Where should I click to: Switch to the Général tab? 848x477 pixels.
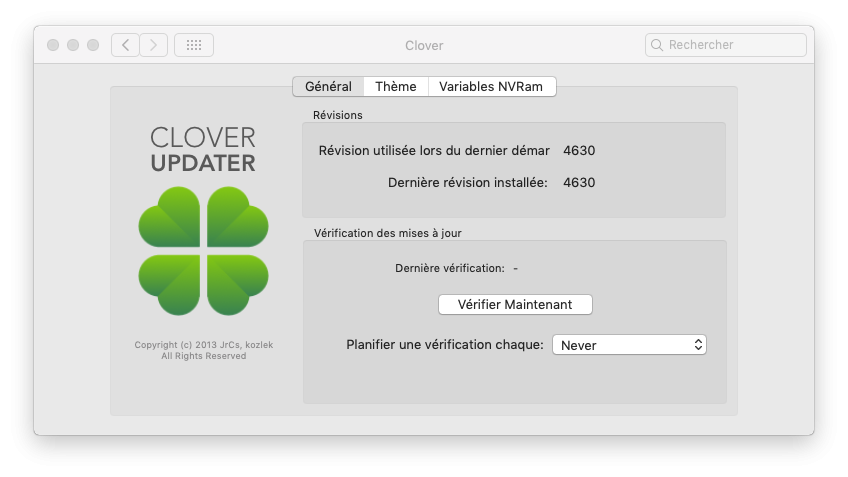click(x=328, y=87)
